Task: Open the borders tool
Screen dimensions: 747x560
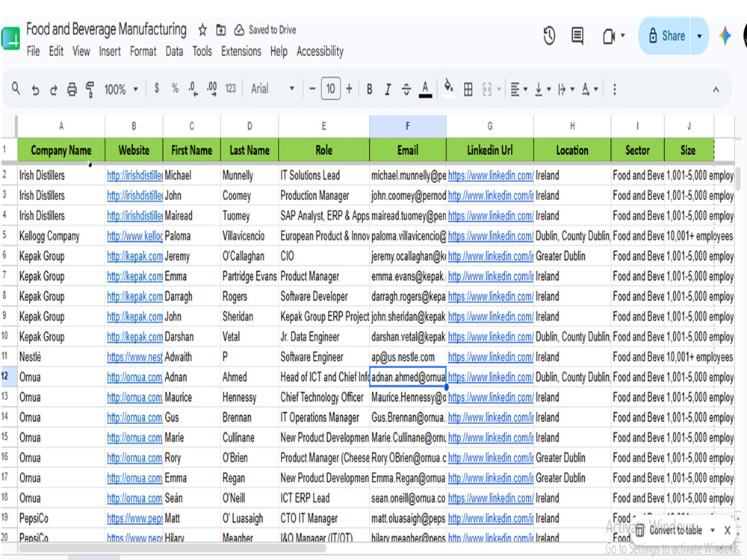Action: tap(468, 89)
